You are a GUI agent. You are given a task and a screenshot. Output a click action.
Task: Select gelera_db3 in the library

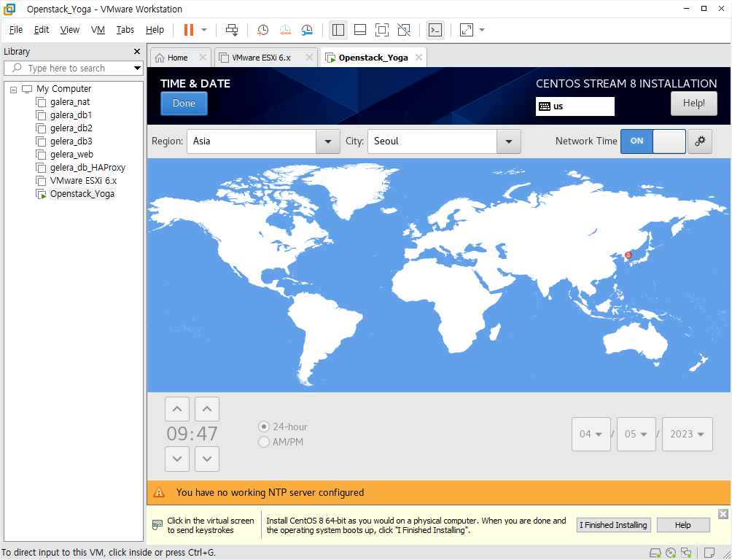pyautogui.click(x=71, y=141)
